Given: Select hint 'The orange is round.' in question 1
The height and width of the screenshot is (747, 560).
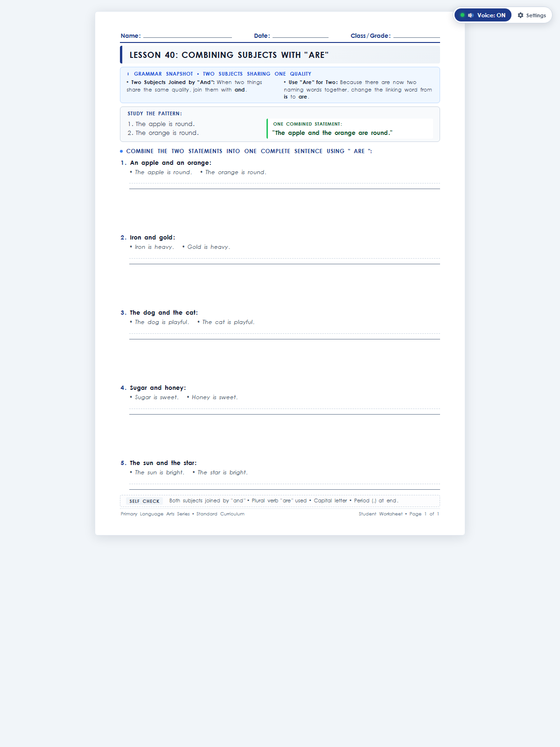Looking at the screenshot, I should click(x=236, y=172).
